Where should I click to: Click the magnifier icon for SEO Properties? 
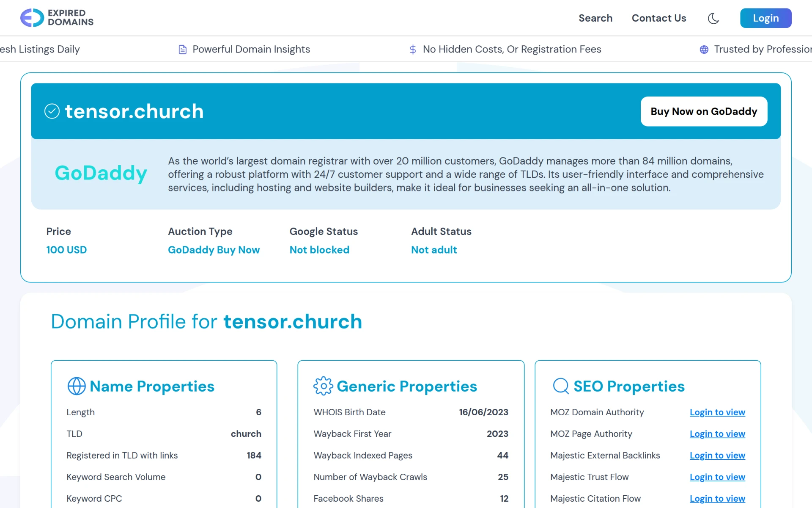pos(561,386)
